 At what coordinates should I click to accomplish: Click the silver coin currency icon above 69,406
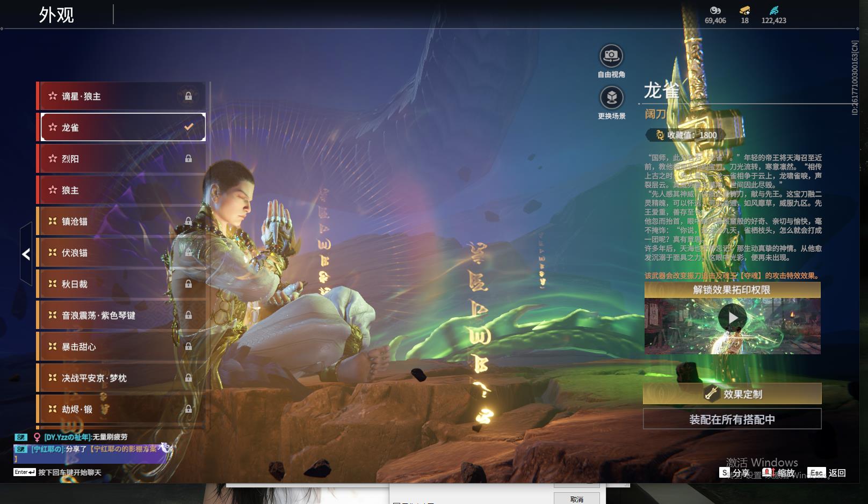pyautogui.click(x=715, y=10)
